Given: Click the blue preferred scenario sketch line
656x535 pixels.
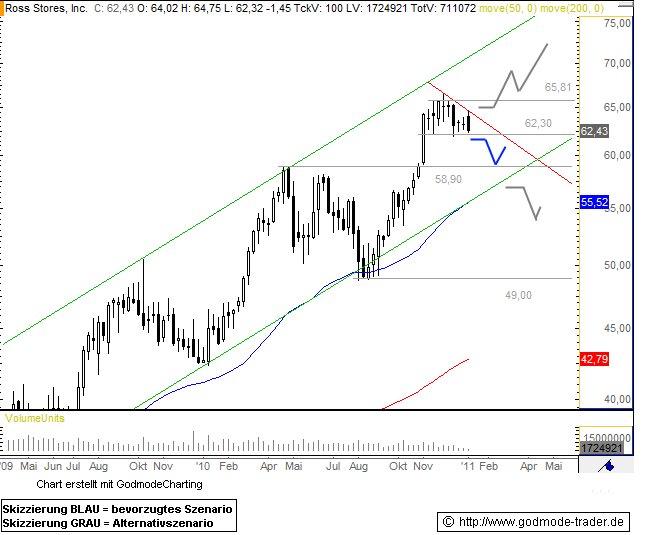Looking at the screenshot, I should [x=489, y=151].
